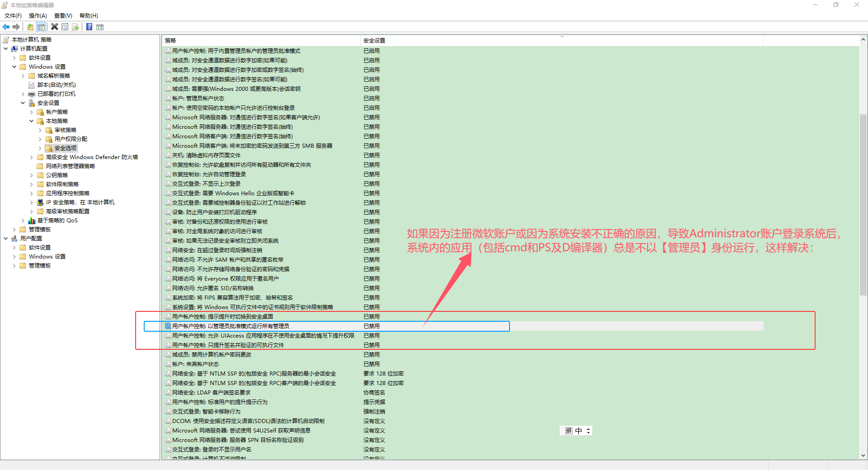
Task: Toggle the Show/Hide Console Tree toolbar button
Action: (41, 27)
